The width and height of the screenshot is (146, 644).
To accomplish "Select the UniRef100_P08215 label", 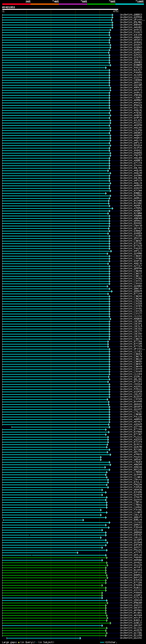I will click(x=131, y=67).
